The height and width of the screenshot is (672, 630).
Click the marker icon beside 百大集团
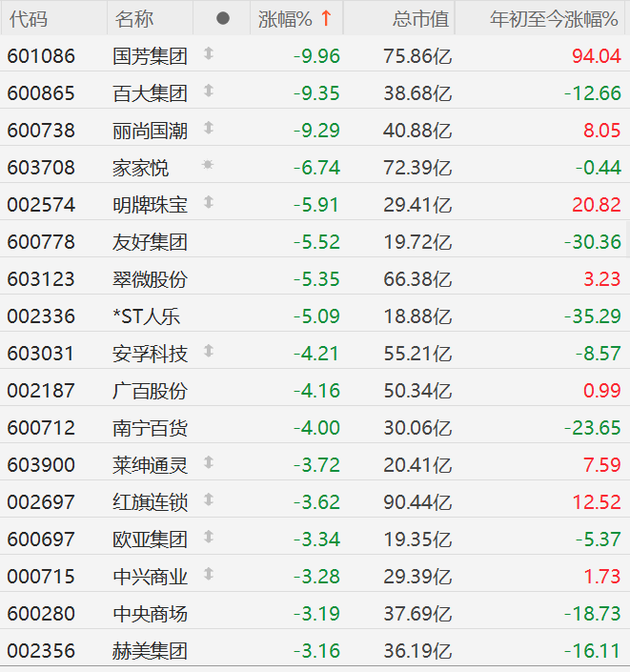(x=209, y=92)
